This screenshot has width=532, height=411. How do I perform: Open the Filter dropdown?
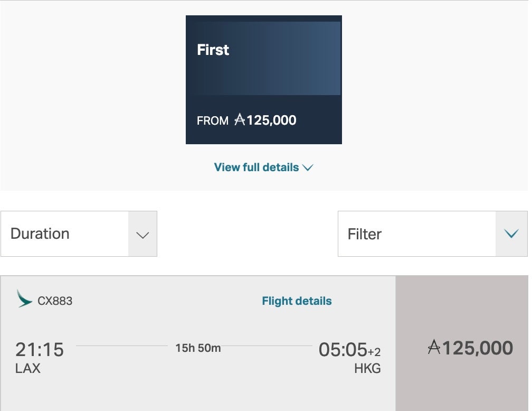pos(417,234)
